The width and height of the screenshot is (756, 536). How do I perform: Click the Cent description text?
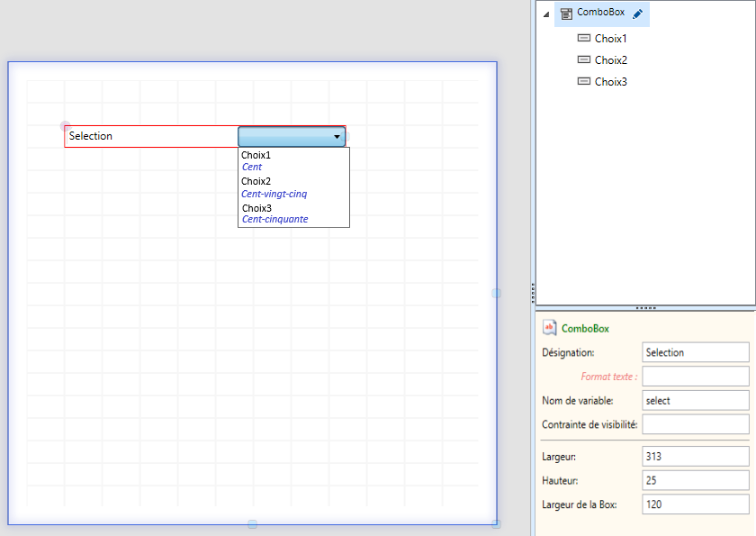click(252, 167)
